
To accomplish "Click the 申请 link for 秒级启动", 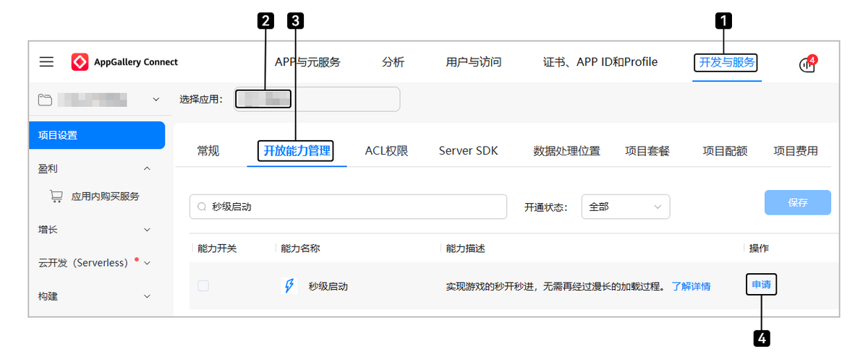I will pos(761,286).
